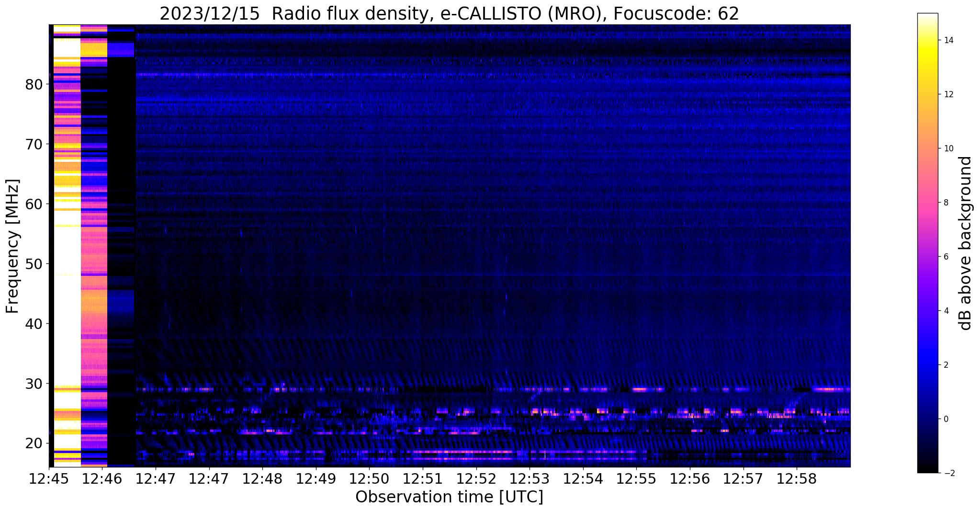This screenshot has height=511, width=980.
Task: Select the 70 MHz frequency tick label
Action: coord(34,144)
